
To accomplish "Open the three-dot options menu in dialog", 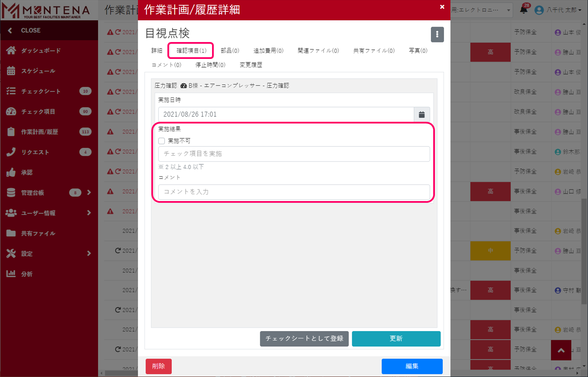I will tap(437, 35).
